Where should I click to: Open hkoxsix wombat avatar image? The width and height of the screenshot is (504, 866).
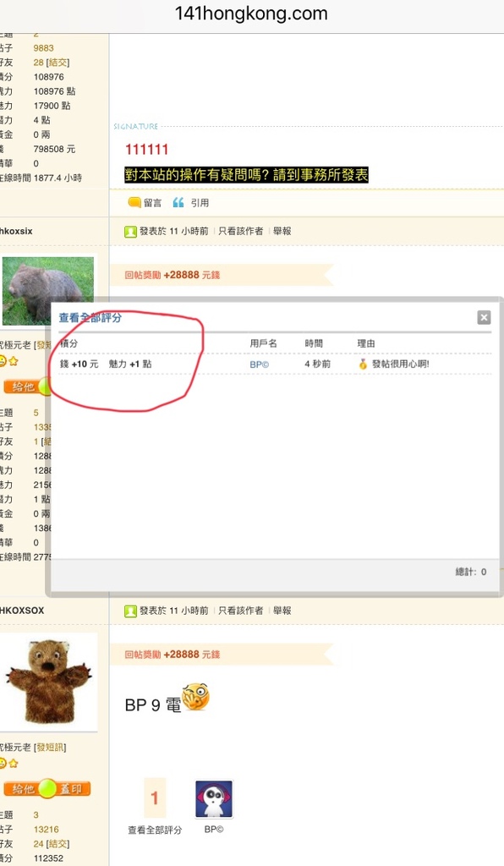coord(48,290)
